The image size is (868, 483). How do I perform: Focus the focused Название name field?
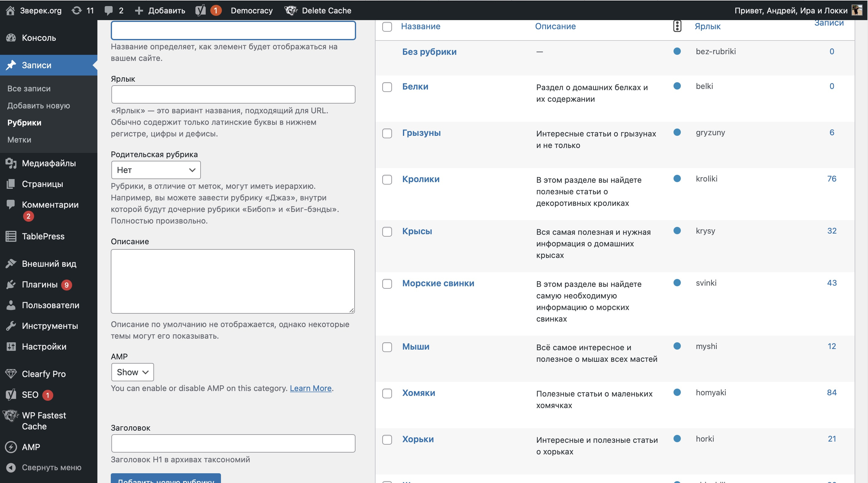pyautogui.click(x=233, y=30)
